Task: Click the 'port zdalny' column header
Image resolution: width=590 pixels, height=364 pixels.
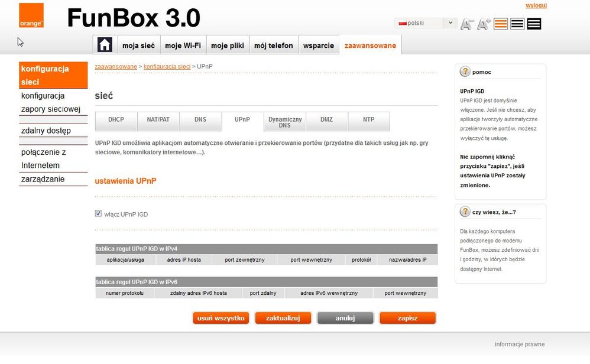Action: click(263, 293)
